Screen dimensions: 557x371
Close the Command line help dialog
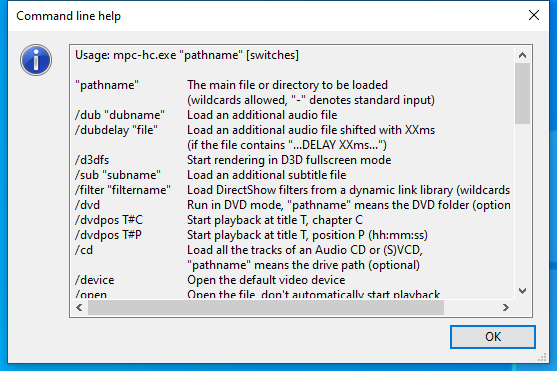point(534,15)
